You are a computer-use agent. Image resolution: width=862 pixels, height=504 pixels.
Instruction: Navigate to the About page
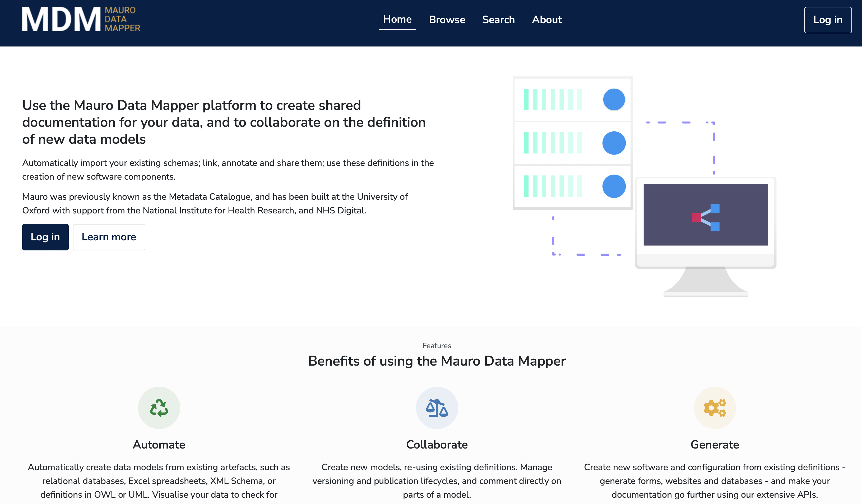(547, 20)
